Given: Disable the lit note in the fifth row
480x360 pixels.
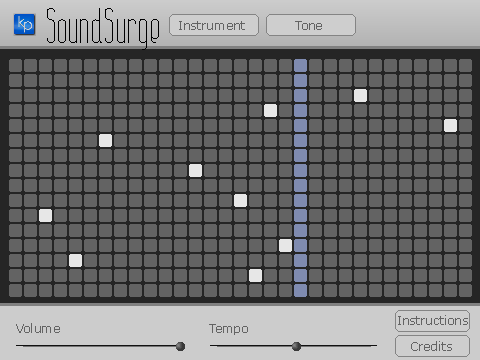Looking at the screenshot, I should (x=450, y=126).
